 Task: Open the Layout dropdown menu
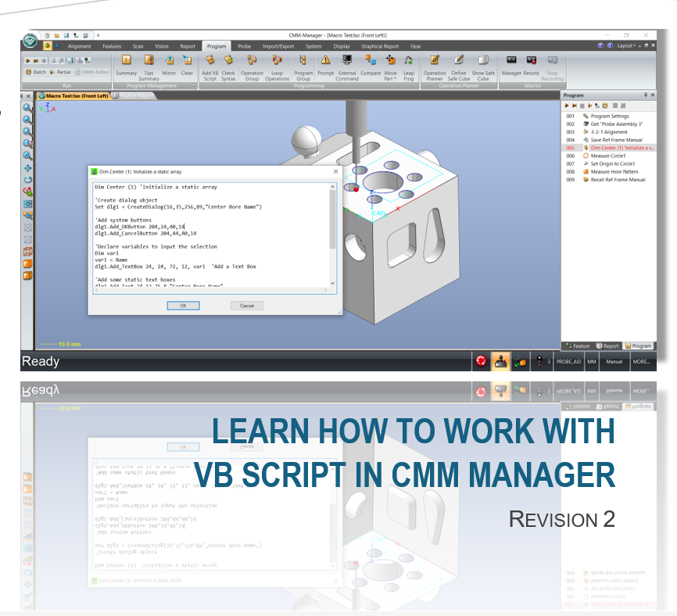coord(625,46)
